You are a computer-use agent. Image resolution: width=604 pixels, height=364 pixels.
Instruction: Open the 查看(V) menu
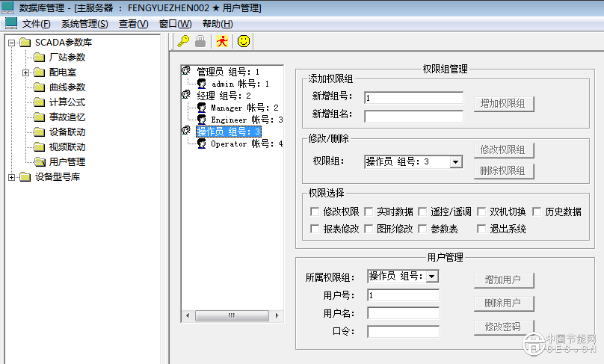pos(133,24)
